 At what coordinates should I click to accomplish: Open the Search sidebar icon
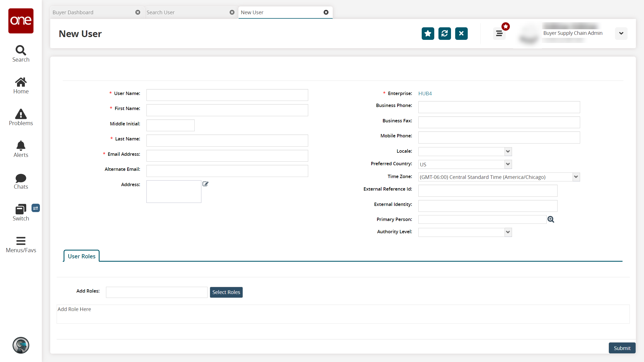click(x=21, y=54)
